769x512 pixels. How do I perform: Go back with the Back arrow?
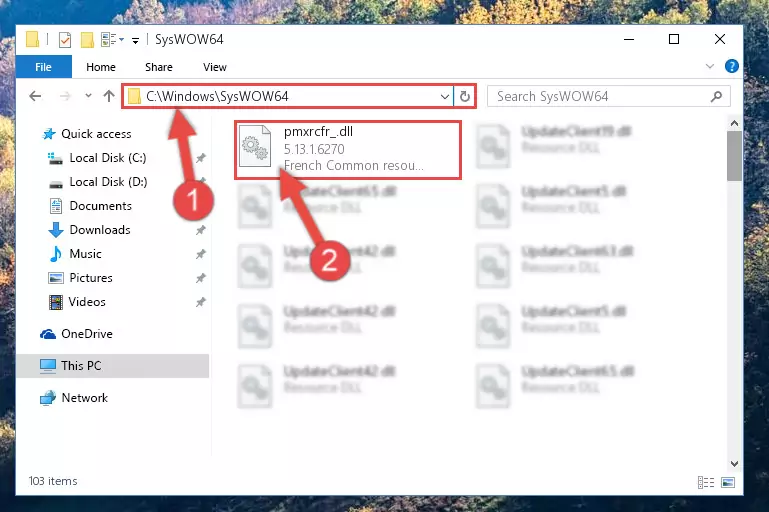pos(35,96)
